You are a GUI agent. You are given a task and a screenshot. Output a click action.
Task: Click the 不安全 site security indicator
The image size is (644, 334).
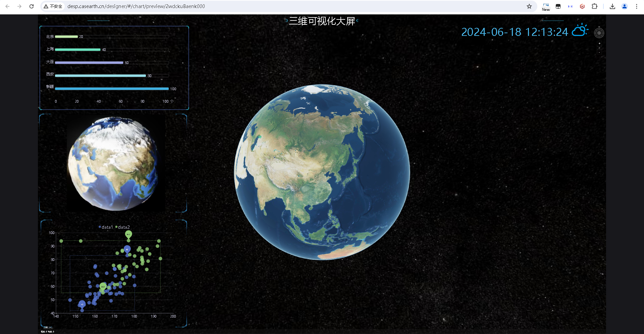tap(53, 6)
